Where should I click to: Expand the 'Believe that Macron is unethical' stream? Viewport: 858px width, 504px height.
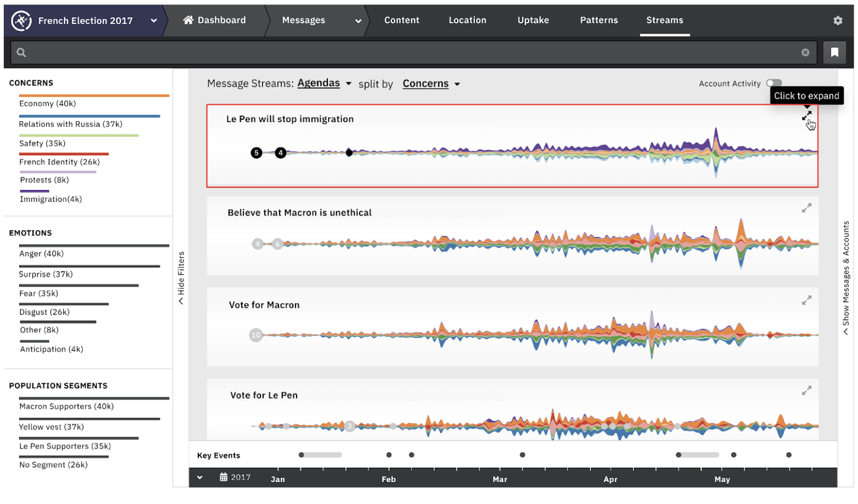806,208
